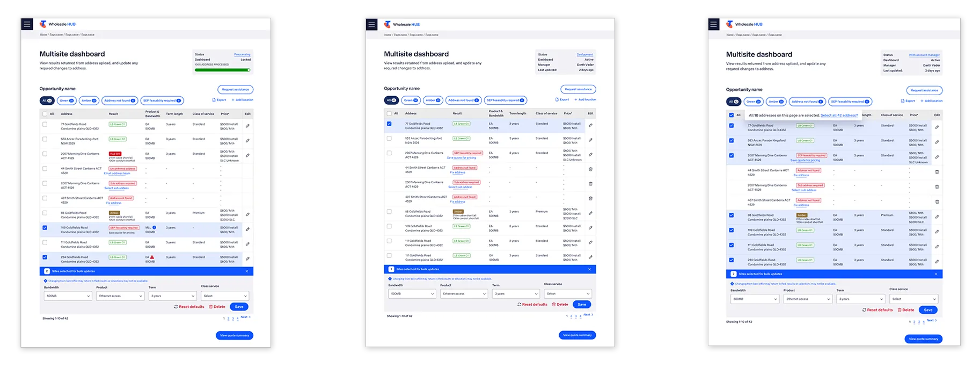Screen dimensions: 980x367
Task: Edit 234 Goldfields Road row in right dashboard
Action: [937, 262]
